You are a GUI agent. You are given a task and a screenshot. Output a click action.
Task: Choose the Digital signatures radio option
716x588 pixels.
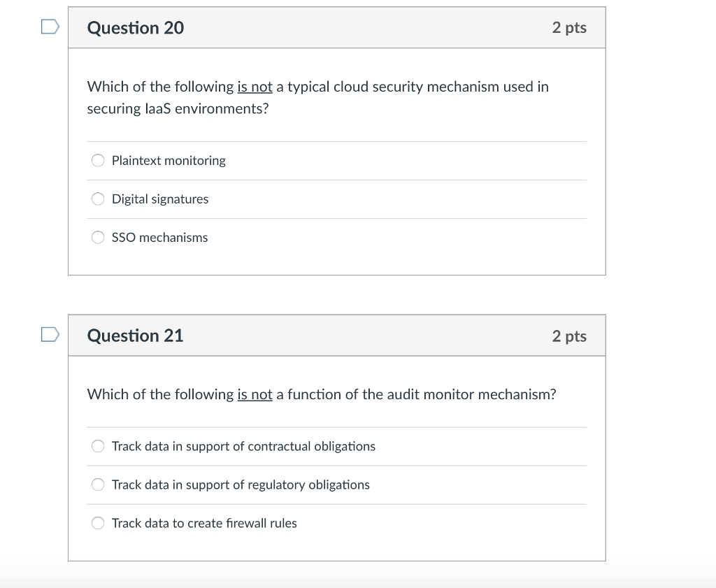tap(99, 199)
